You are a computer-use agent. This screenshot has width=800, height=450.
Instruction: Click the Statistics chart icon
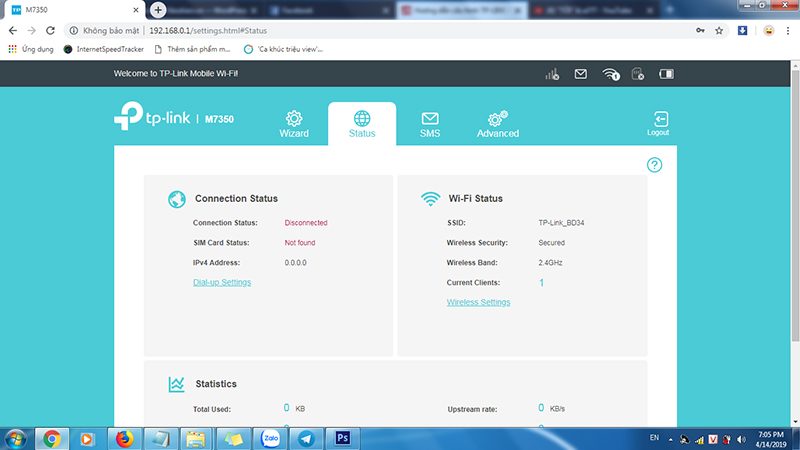(177, 384)
